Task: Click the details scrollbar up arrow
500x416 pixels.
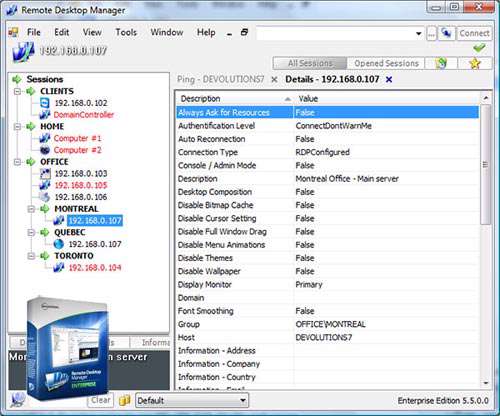Action: click(x=486, y=98)
